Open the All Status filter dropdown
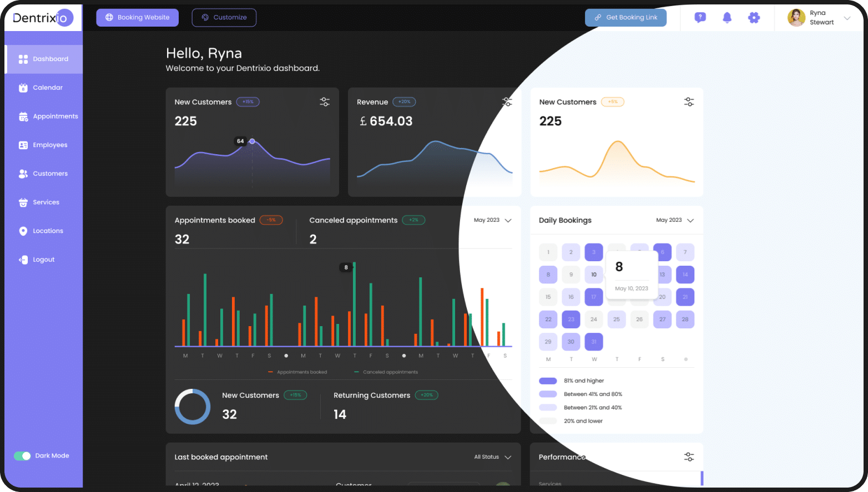 point(492,457)
